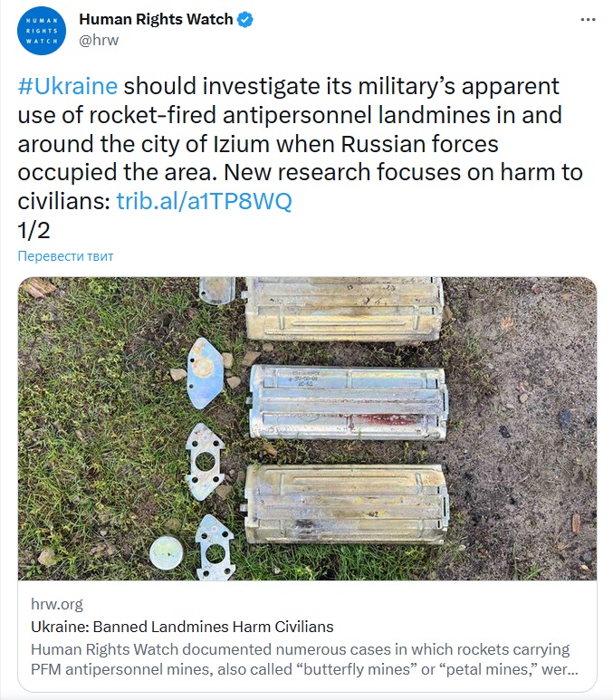Click the blue-tinted metal plate in the photo
This screenshot has height=700, width=613.
pyautogui.click(x=206, y=369)
